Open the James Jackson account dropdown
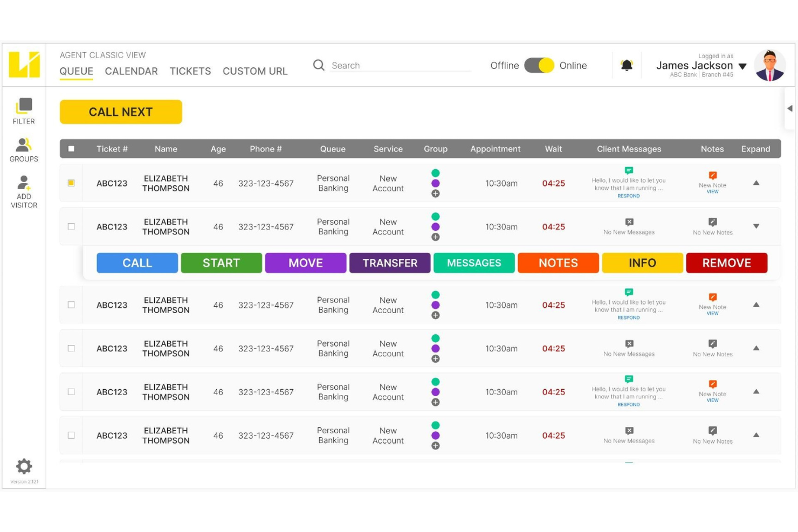 pyautogui.click(x=743, y=66)
